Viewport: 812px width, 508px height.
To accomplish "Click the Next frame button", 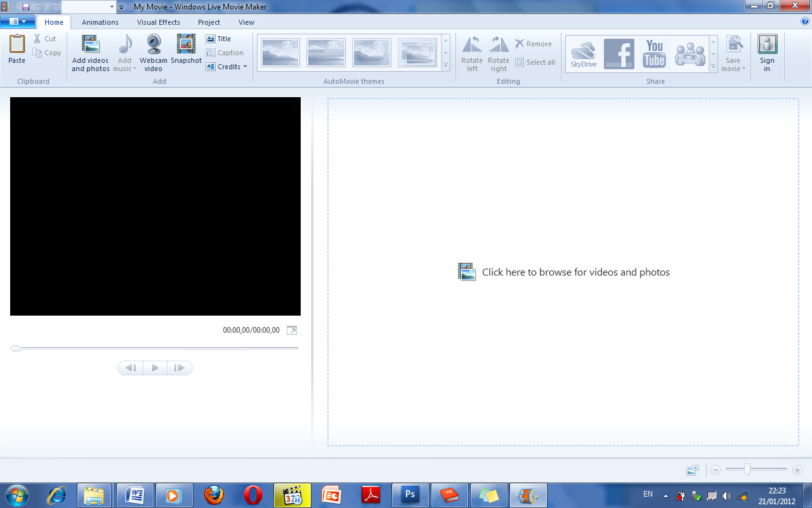I will [x=180, y=368].
